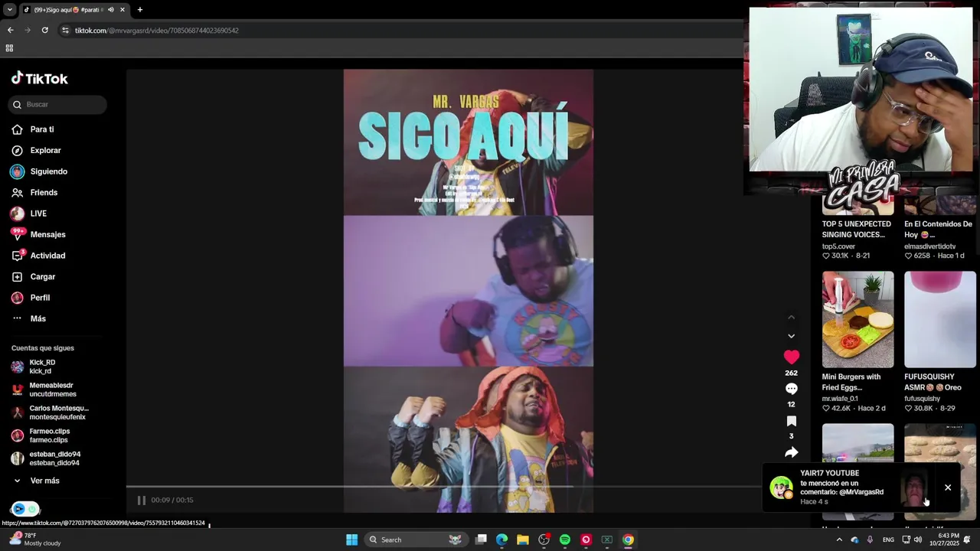The image size is (980, 551).
Task: Open Mini Burgers with Fried Eggs video
Action: (x=857, y=319)
